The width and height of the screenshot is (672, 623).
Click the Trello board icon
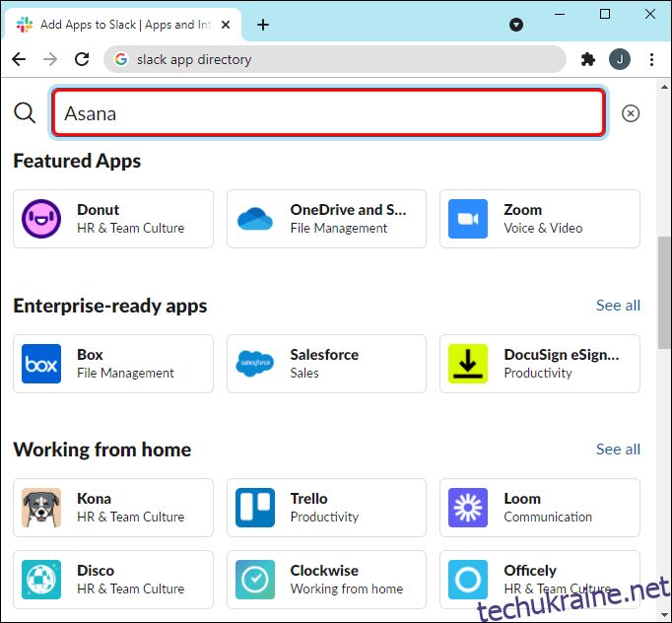[255, 508]
